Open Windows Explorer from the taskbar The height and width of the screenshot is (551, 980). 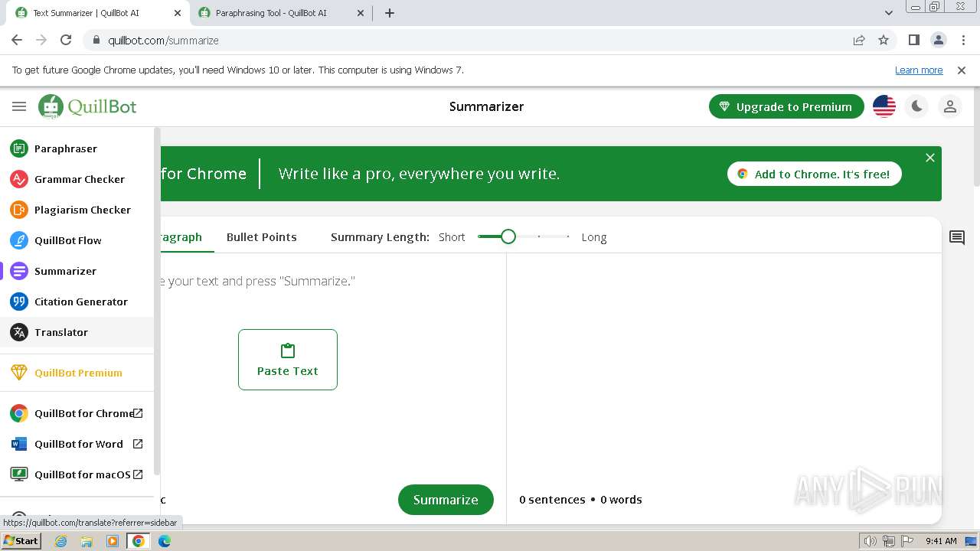[87, 541]
